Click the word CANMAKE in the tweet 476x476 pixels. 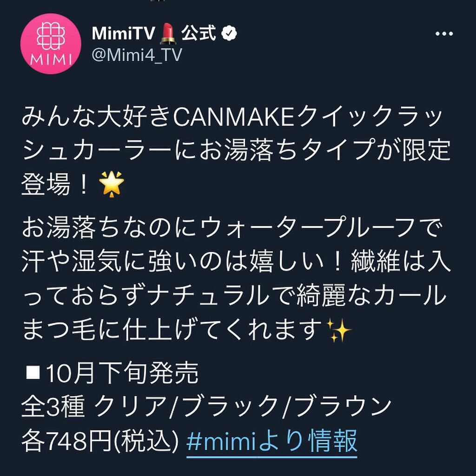click(234, 118)
